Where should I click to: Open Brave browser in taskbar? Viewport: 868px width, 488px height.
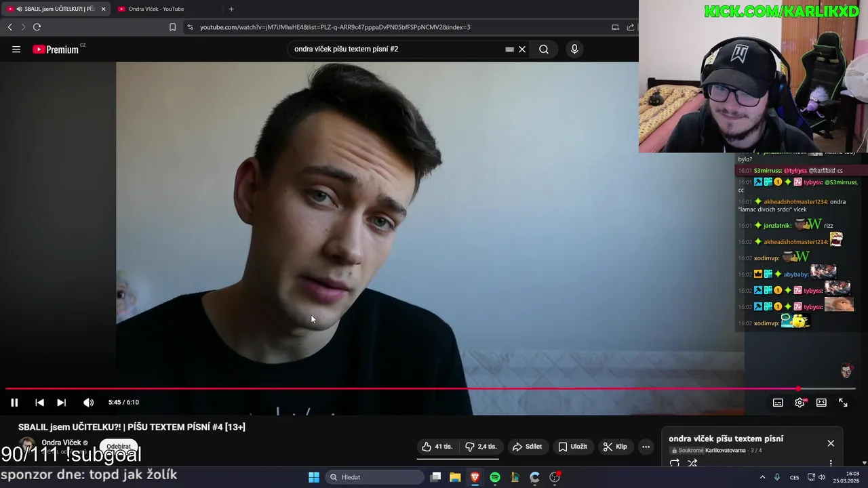[x=475, y=477]
